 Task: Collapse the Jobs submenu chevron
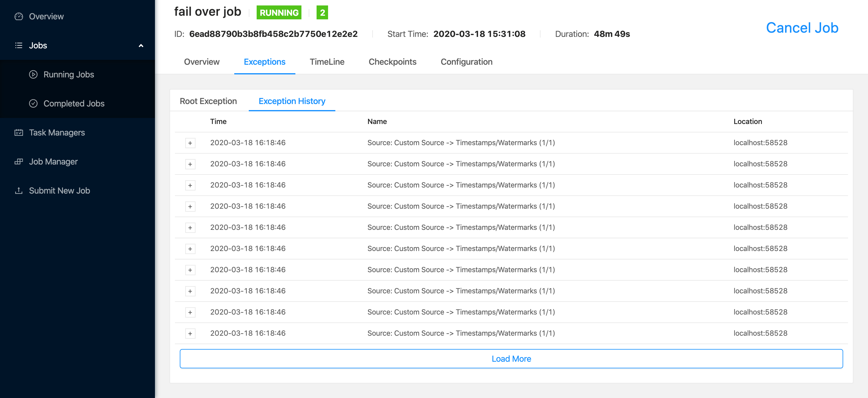click(x=141, y=46)
